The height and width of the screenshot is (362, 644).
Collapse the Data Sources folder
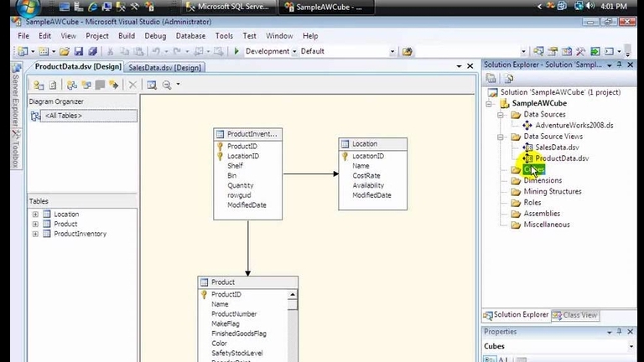(x=501, y=115)
